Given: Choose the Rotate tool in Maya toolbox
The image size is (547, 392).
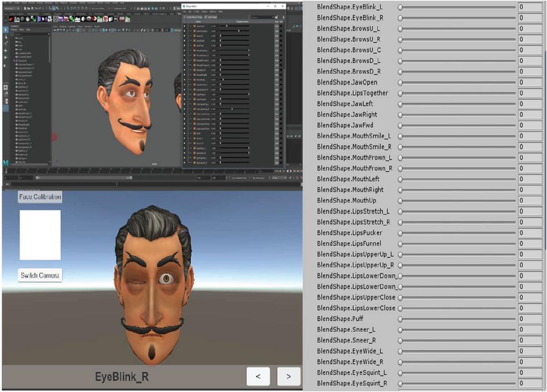Looking at the screenshot, I should [5, 57].
